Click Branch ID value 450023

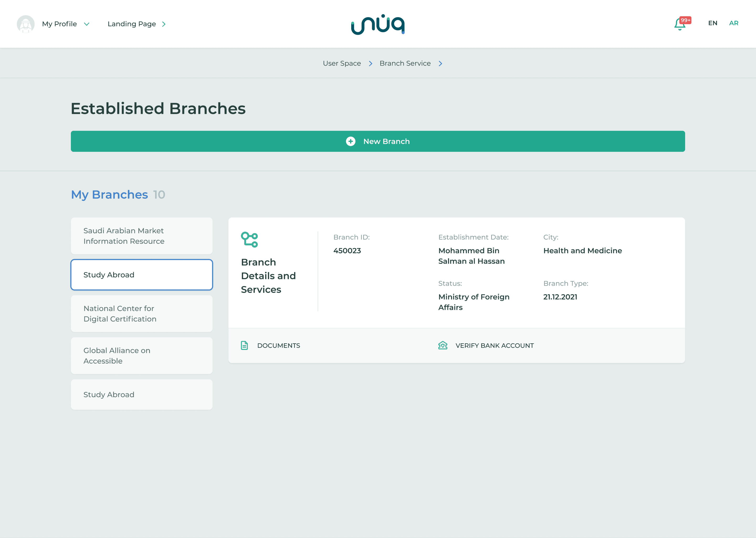347,251
